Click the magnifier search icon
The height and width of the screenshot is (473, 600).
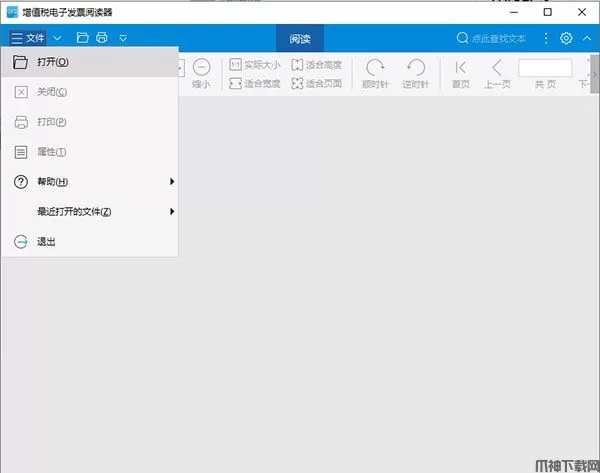click(x=462, y=38)
